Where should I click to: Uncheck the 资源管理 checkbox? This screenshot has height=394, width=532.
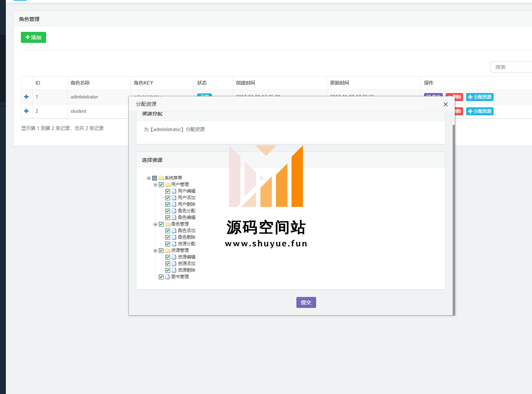pyautogui.click(x=161, y=251)
